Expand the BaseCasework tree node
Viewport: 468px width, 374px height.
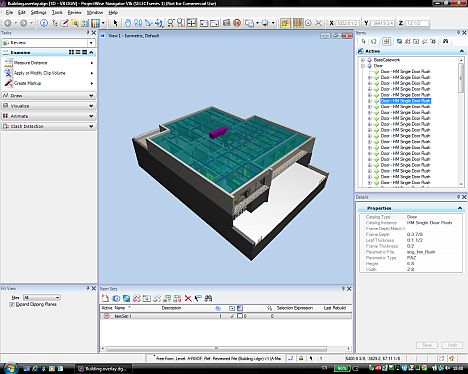coord(363,60)
